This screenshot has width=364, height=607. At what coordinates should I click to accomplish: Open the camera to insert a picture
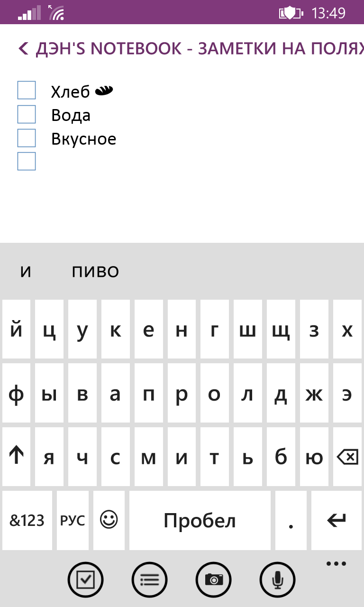214,579
